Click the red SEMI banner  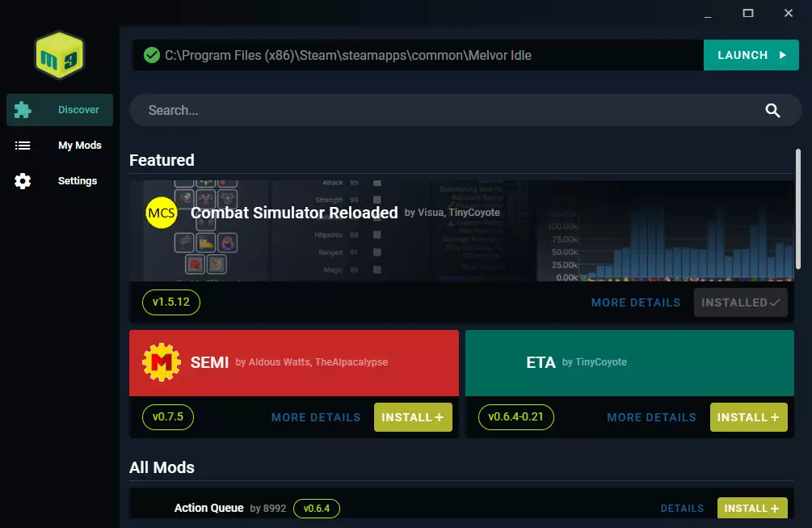pyautogui.click(x=293, y=363)
